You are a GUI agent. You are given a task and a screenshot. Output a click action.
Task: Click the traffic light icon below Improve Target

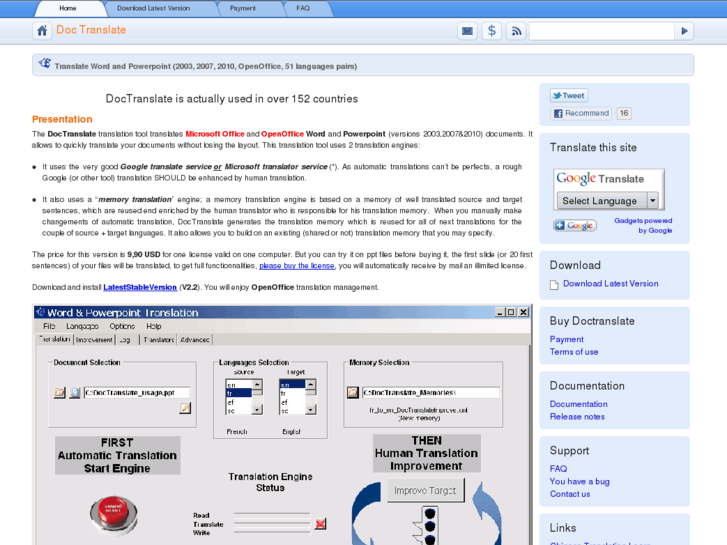pyautogui.click(x=430, y=526)
